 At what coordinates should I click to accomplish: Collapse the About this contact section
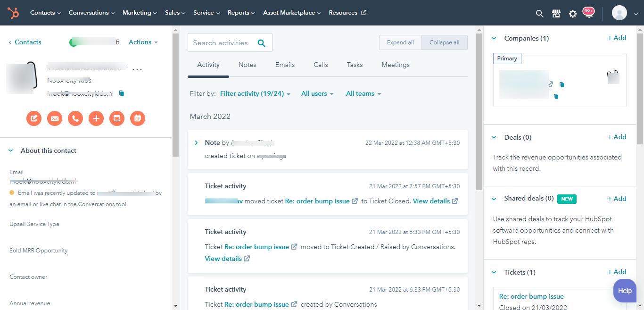click(x=11, y=151)
